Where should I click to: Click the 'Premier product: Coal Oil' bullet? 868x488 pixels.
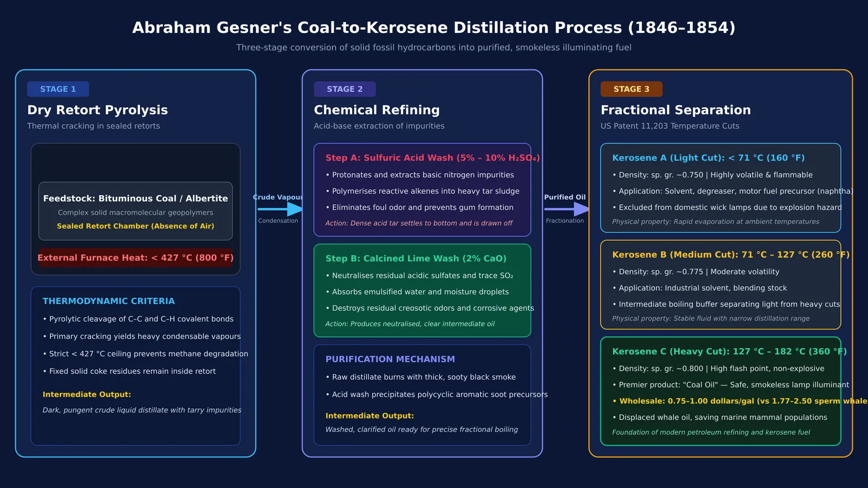point(731,384)
